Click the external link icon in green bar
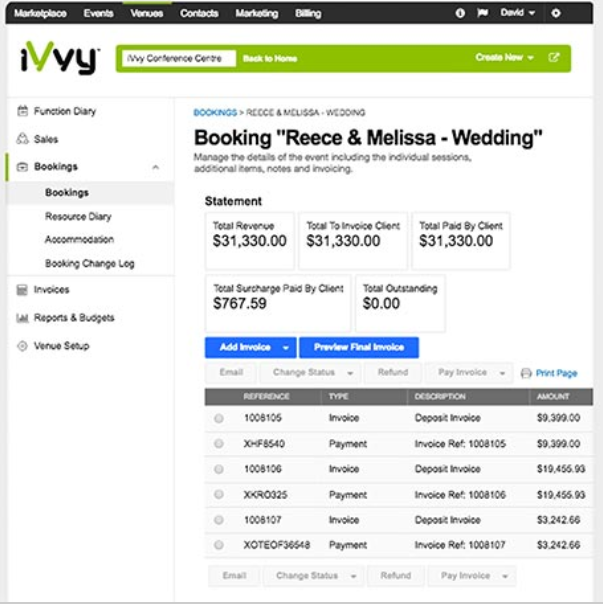The image size is (603, 605). (555, 58)
